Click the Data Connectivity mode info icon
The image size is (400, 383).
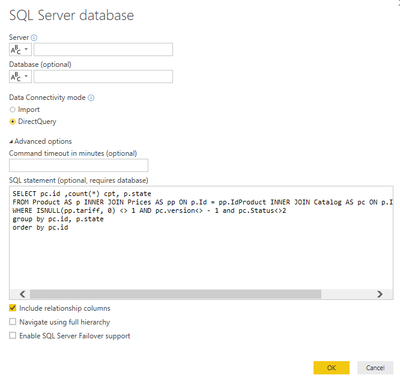point(91,98)
